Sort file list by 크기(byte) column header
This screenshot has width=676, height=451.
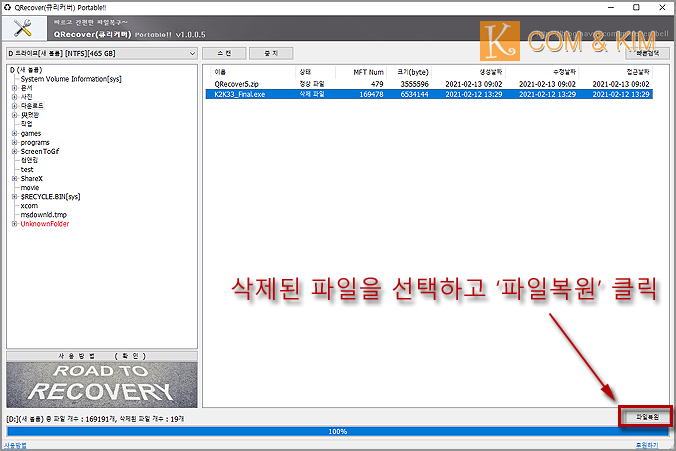(410, 72)
